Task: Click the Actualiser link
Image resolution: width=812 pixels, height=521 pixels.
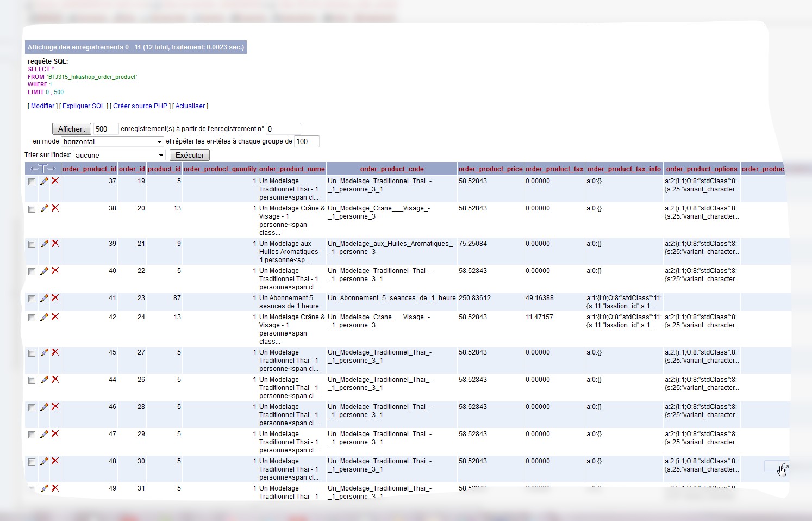Action: [x=190, y=106]
